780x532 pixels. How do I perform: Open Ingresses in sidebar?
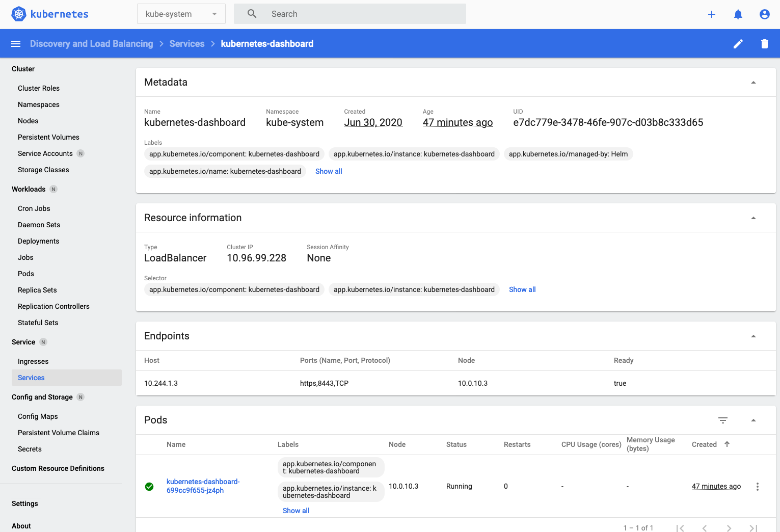tap(33, 361)
